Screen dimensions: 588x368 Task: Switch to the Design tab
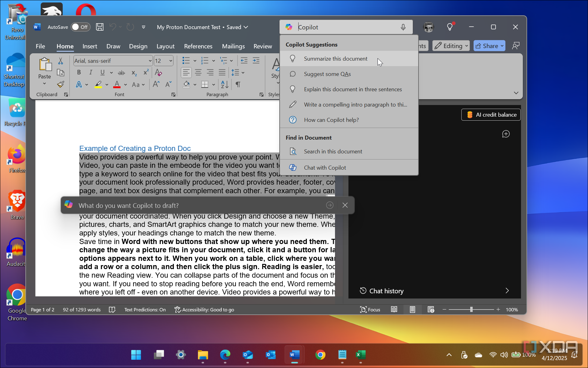click(x=138, y=46)
